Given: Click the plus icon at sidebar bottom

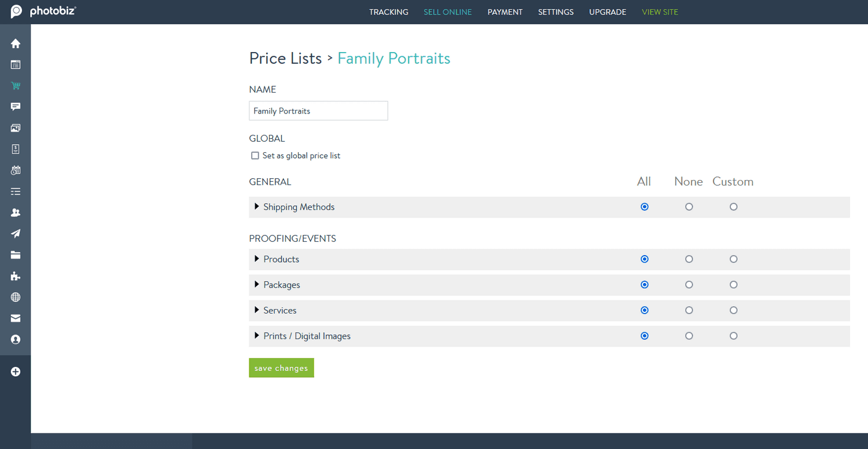Looking at the screenshot, I should coord(16,371).
